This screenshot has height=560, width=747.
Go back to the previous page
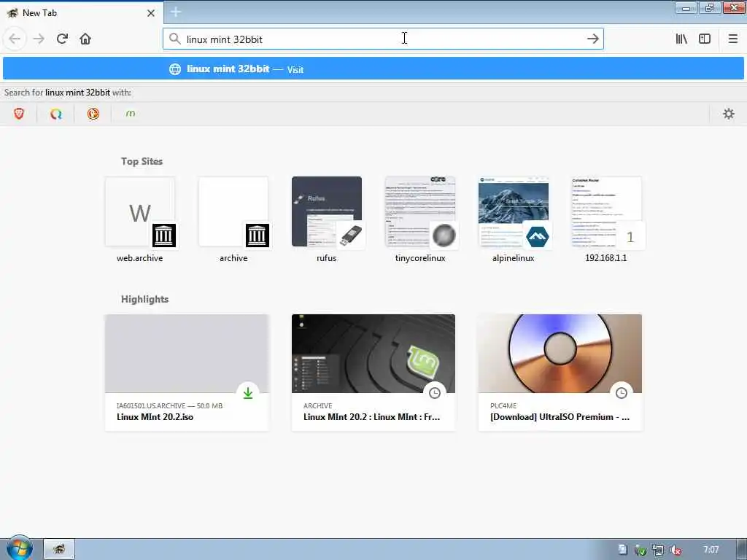[15, 39]
